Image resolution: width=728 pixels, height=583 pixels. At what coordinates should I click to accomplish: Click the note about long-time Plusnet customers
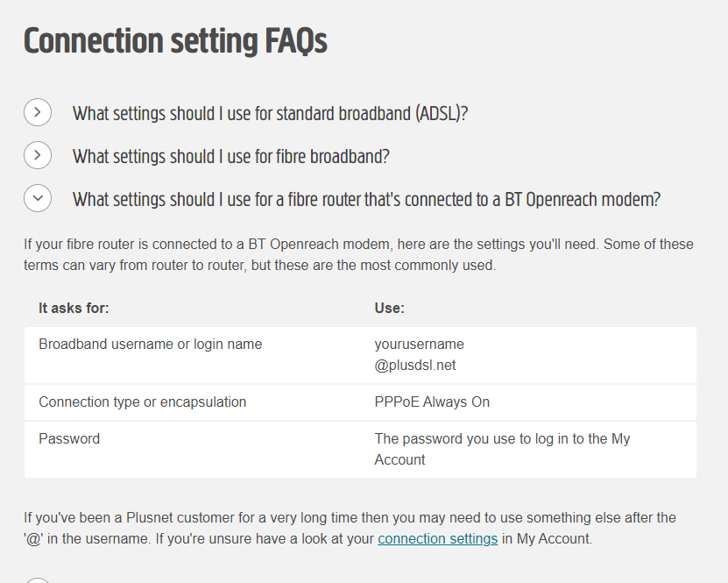(350, 529)
